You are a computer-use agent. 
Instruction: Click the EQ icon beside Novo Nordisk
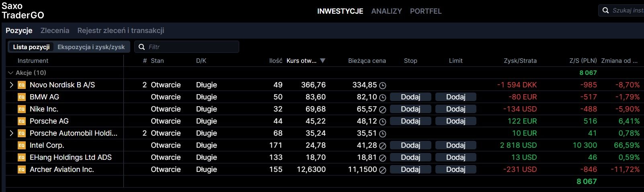coord(22,85)
